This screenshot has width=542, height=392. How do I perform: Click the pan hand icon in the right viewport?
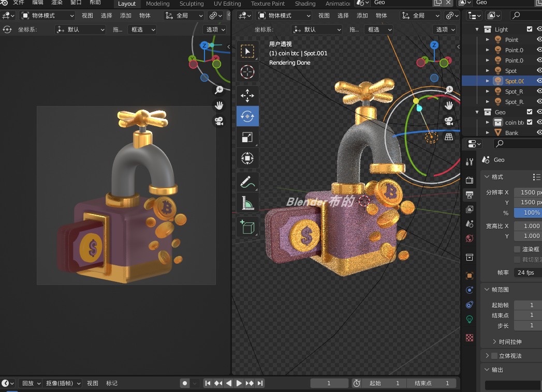coord(449,105)
